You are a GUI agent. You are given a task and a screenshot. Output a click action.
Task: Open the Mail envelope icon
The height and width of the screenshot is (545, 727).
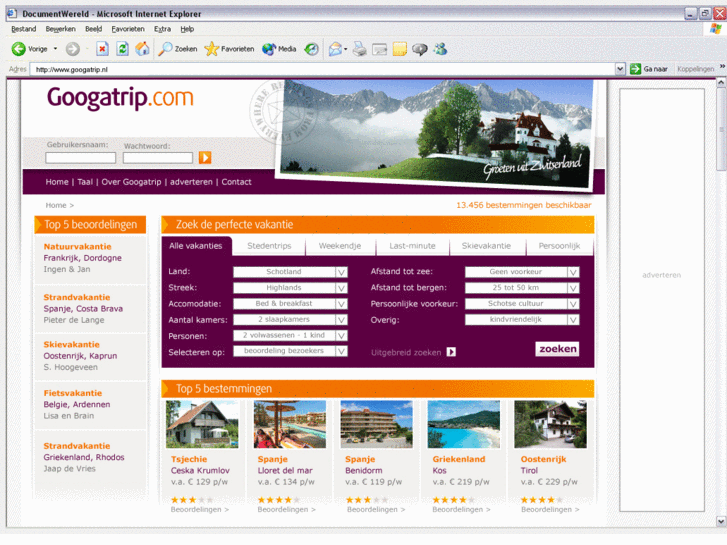(335, 49)
